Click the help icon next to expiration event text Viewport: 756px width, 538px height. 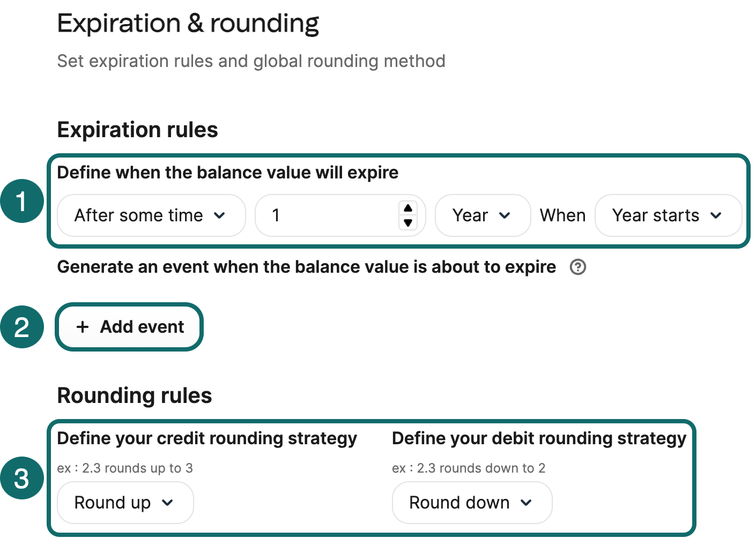(x=578, y=267)
